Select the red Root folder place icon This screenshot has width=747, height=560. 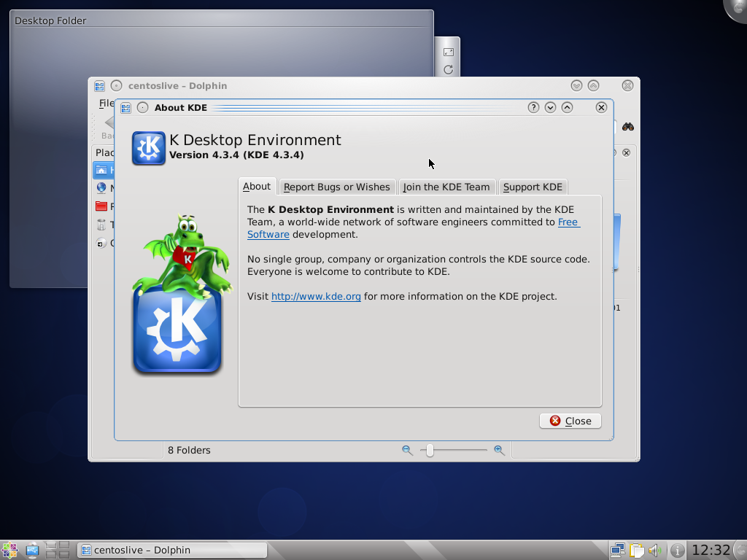coord(101,206)
